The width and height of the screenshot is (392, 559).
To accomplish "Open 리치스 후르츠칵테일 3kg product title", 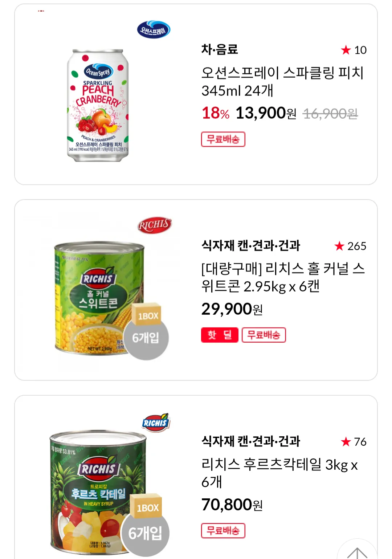I will point(279,473).
